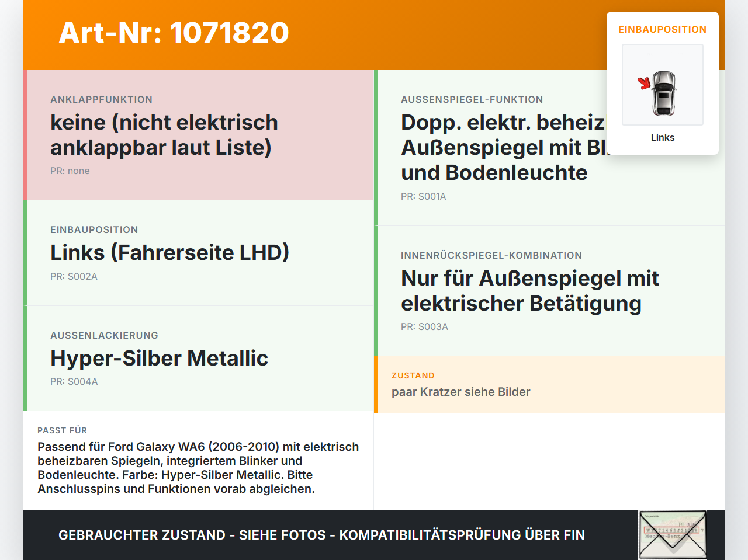Click the Zustand note 'paar Kratzer siehe Bilder'

click(x=461, y=392)
